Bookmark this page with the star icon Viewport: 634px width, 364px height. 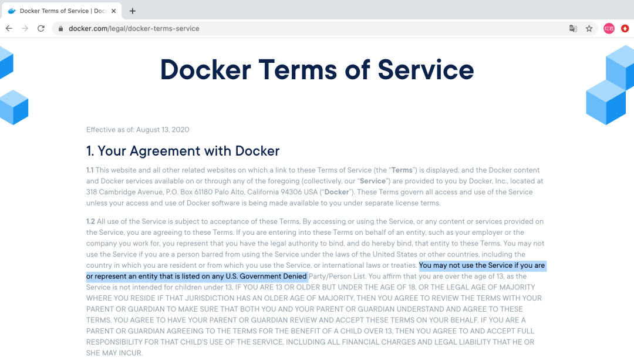589,28
